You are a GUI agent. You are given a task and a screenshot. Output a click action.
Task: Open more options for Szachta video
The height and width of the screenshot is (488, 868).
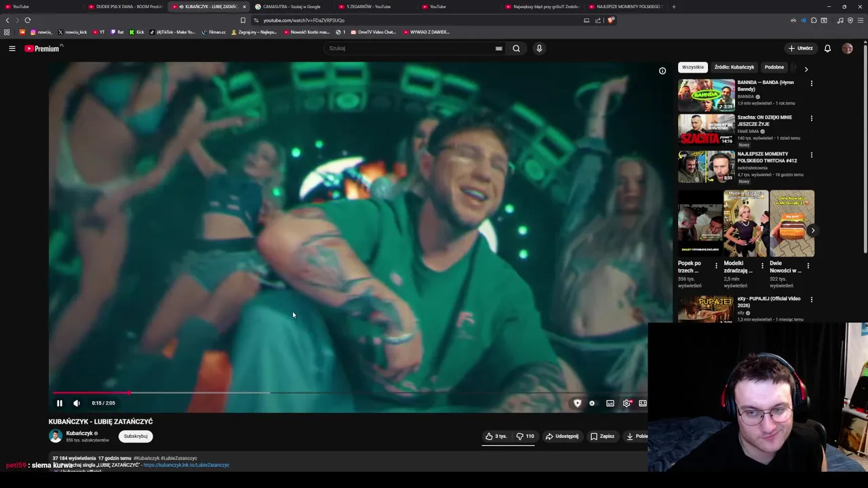pyautogui.click(x=811, y=119)
